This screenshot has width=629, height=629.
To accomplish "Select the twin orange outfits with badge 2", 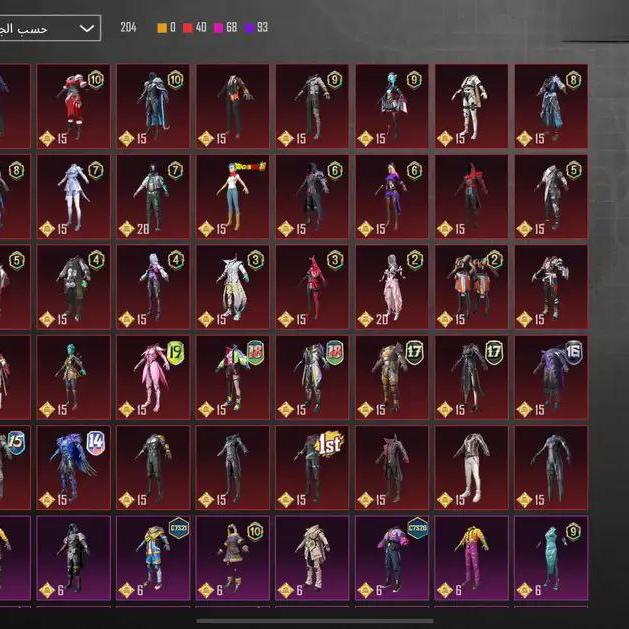I will [471, 287].
